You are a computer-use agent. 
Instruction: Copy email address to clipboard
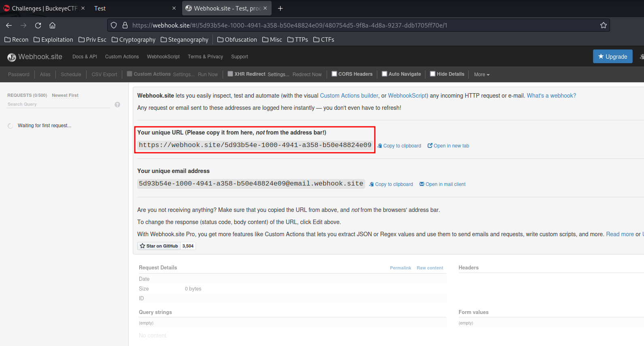click(391, 184)
